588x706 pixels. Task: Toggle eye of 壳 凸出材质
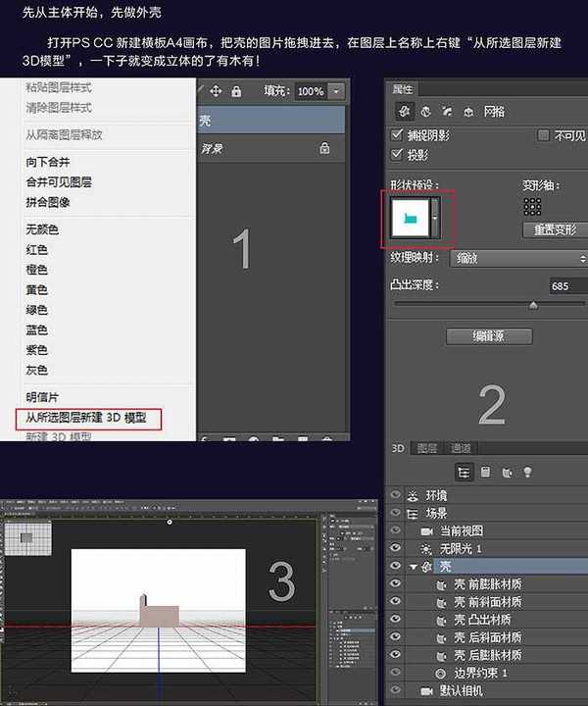coord(395,619)
